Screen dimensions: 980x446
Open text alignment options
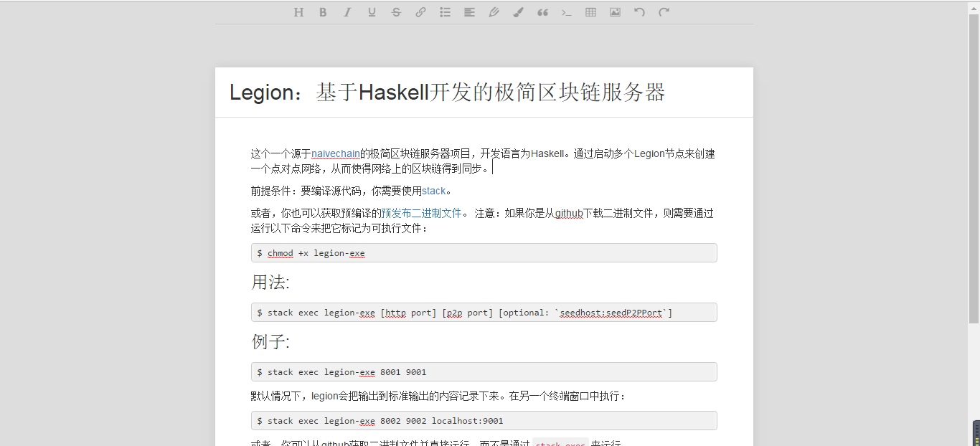[469, 12]
